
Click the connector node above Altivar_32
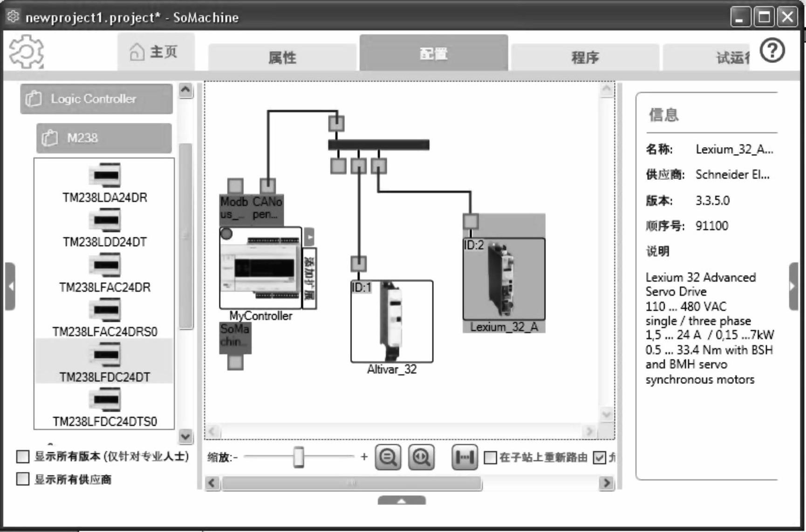(x=358, y=264)
